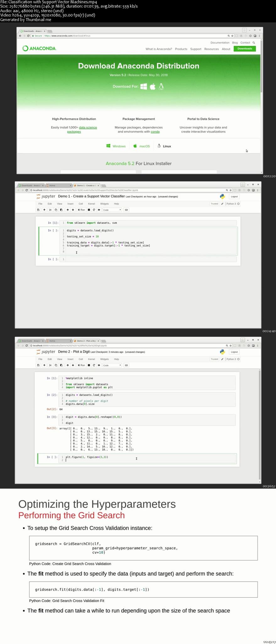Click 'from sklearn import datasets, svm' cell
This screenshot has height=644, width=276.
pyautogui.click(x=148, y=223)
